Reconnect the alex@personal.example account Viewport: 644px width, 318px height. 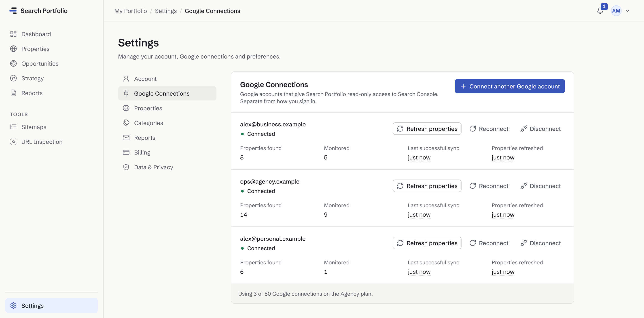tap(489, 243)
